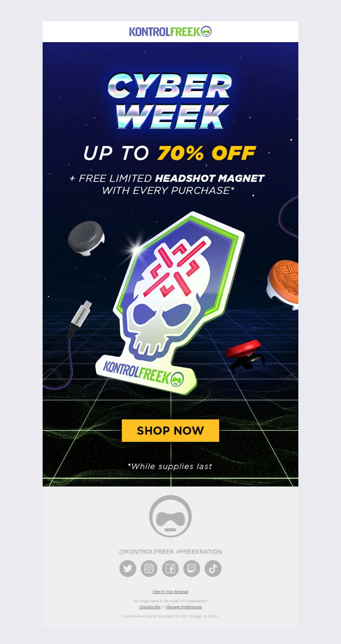This screenshot has height=644, width=341.
Task: Click the gray thumbstick product image
Action: (x=86, y=238)
